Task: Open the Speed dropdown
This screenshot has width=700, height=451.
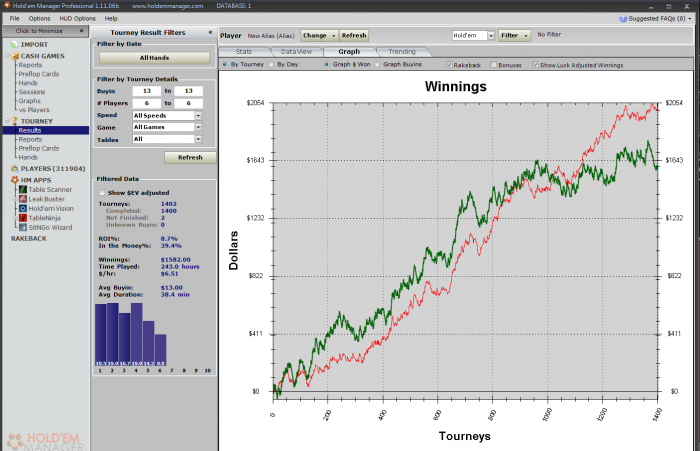Action: coord(198,116)
